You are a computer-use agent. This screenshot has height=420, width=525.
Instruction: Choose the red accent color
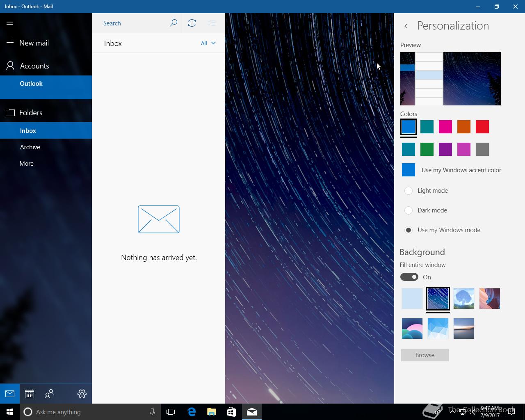pyautogui.click(x=482, y=127)
